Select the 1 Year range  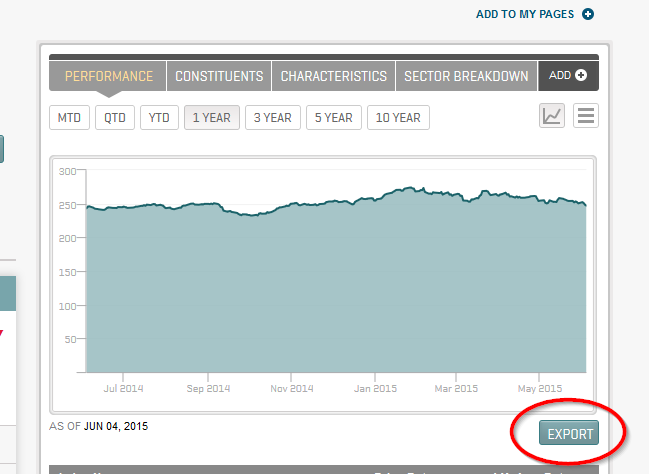[x=211, y=118]
